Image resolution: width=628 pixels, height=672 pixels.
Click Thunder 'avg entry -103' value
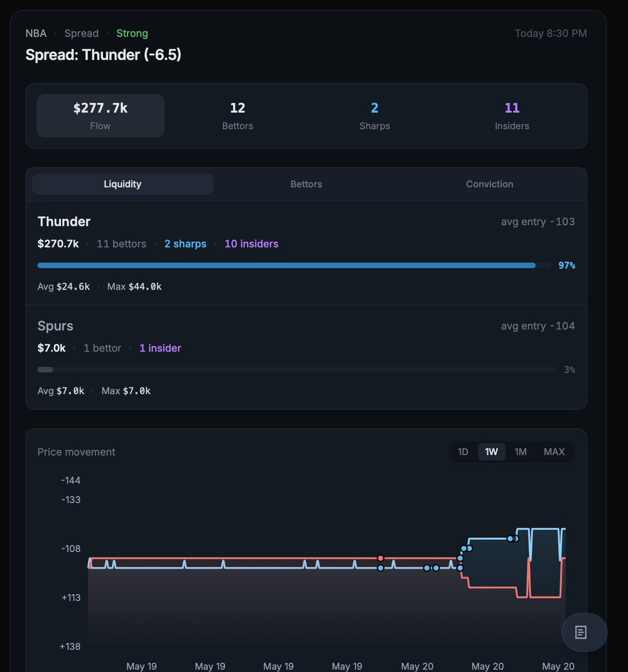click(x=538, y=222)
